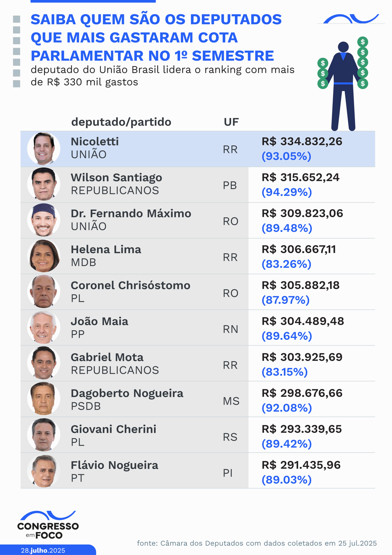Viewport: 392px width, 555px height.
Task: Open Dagoberto Nogueira's portrait photo
Action: tap(44, 399)
